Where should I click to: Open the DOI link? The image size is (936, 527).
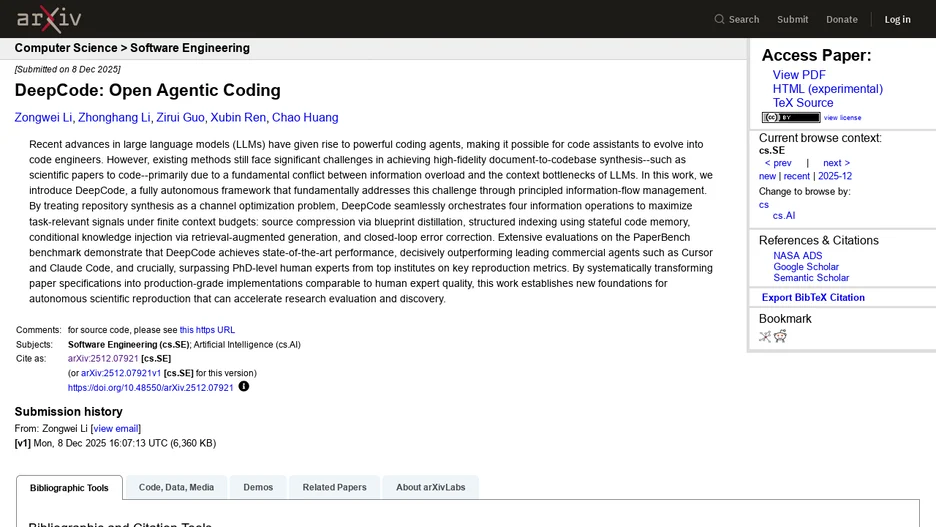[x=150, y=387]
